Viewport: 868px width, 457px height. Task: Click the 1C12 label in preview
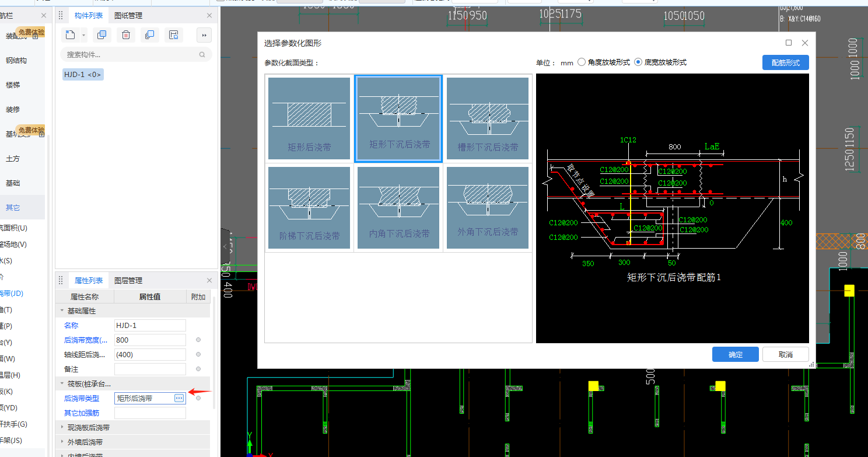coord(628,140)
